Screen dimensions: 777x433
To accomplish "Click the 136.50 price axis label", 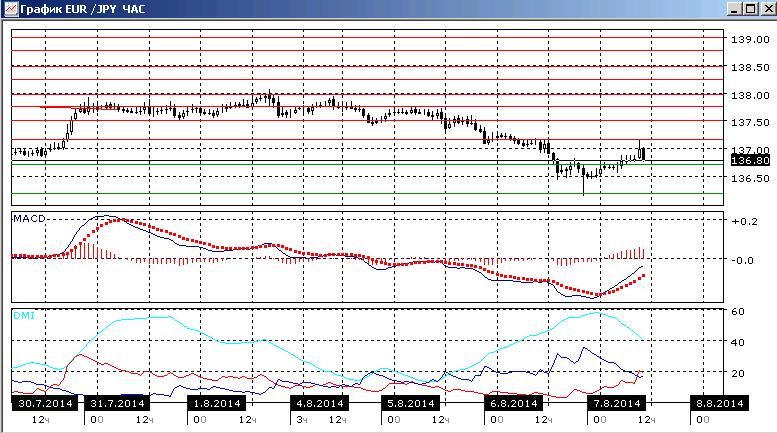I will pyautogui.click(x=750, y=178).
